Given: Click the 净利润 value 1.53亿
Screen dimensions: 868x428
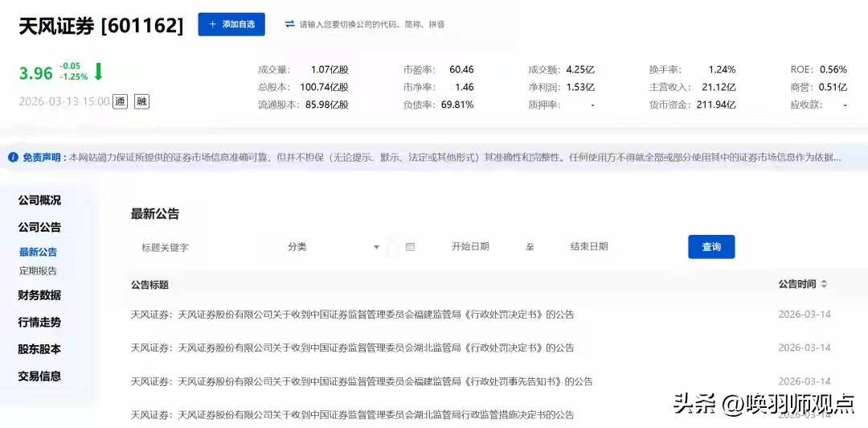Looking at the screenshot, I should tap(580, 87).
